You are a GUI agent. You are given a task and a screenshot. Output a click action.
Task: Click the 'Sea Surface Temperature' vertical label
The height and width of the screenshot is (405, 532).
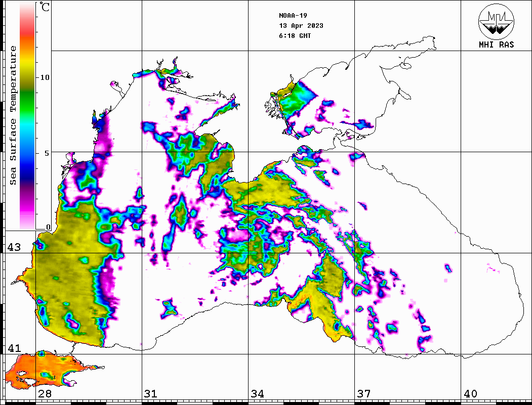pyautogui.click(x=13, y=116)
